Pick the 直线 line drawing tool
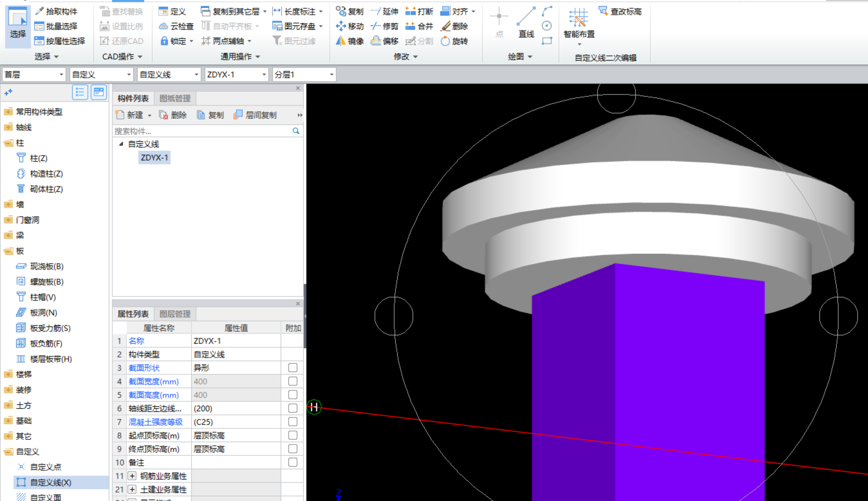This screenshot has height=501, width=868. (526, 22)
